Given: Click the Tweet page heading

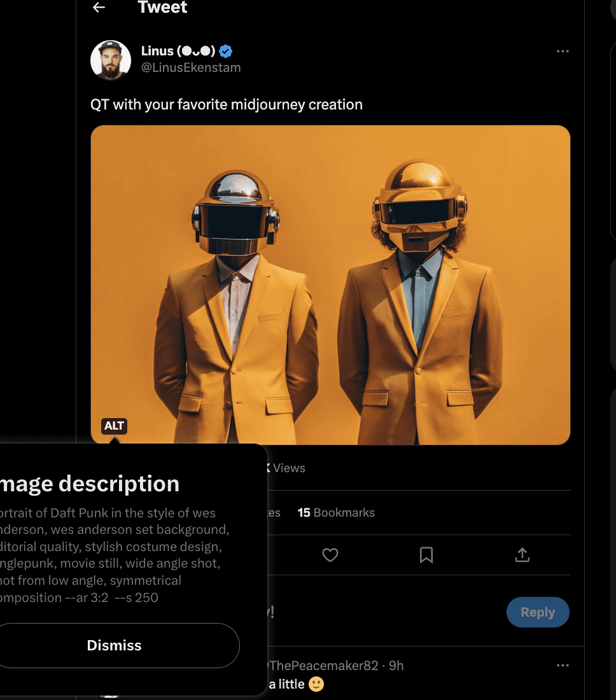Looking at the screenshot, I should coord(162,8).
